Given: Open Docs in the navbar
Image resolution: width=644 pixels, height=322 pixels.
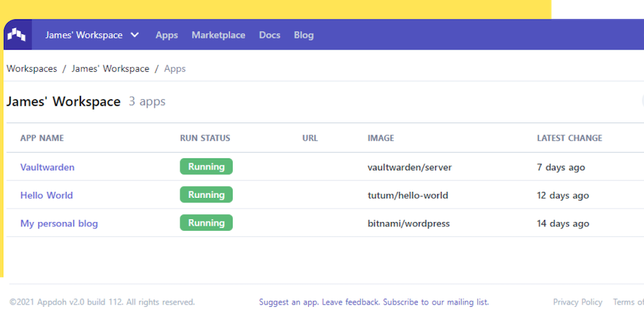Looking at the screenshot, I should 269,35.
